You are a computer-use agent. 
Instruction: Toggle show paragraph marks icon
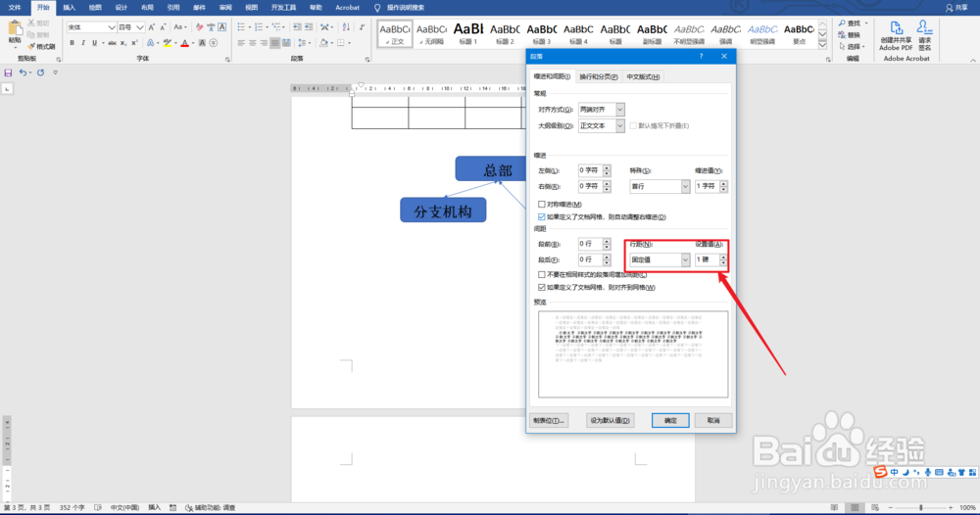[362, 27]
